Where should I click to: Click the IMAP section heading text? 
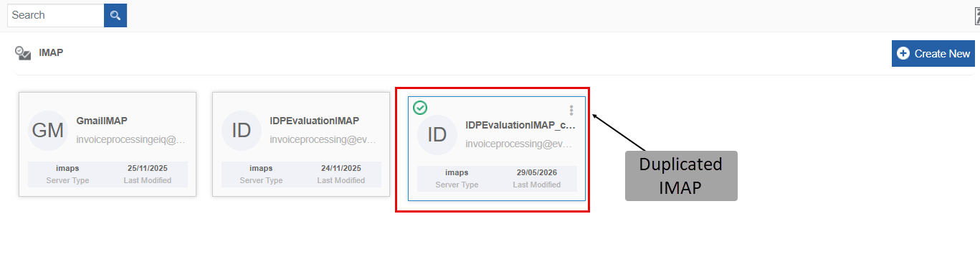(51, 52)
